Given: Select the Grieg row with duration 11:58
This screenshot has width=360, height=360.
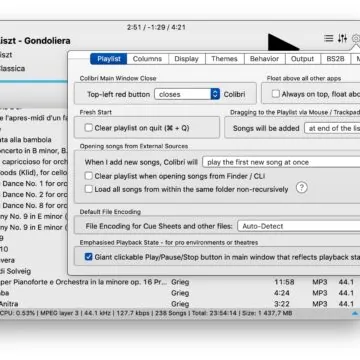Looking at the screenshot, I should 180,282.
